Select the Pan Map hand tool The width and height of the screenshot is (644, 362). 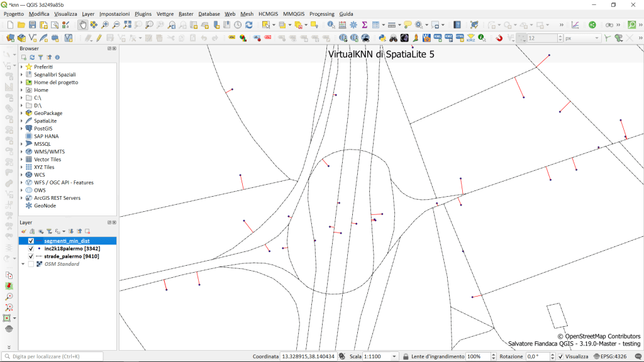[x=82, y=25]
